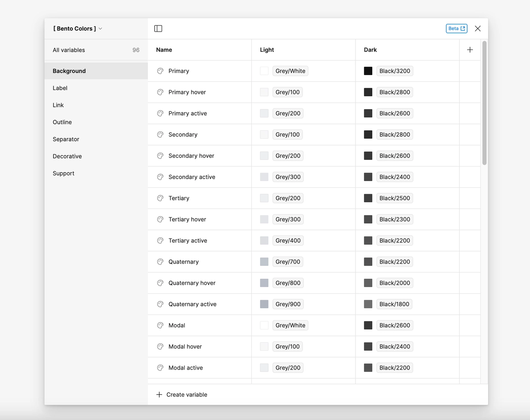Click the palette icon beside Secondary active
This screenshot has width=530, height=420.
click(159, 177)
